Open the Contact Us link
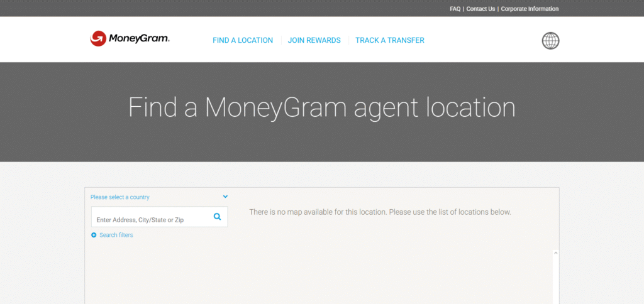 (480, 9)
